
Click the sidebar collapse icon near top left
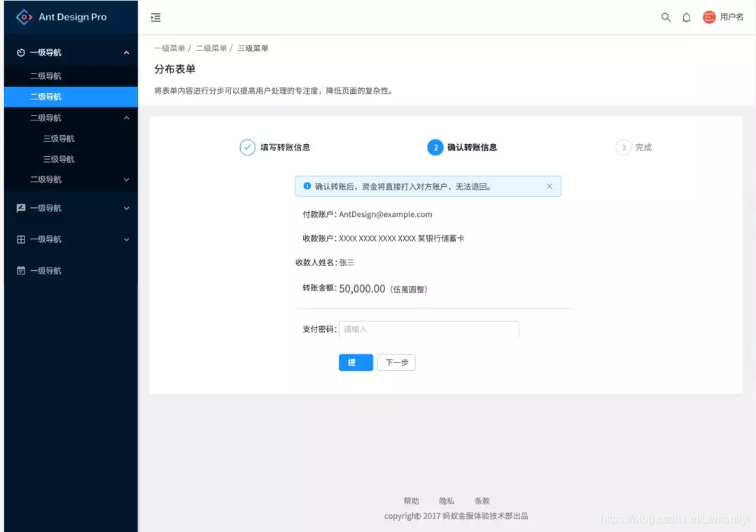(x=155, y=17)
